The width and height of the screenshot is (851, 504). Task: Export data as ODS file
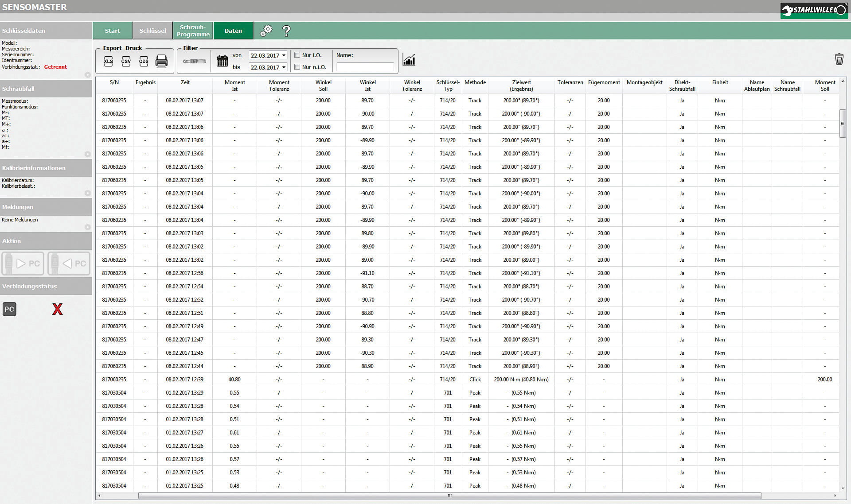144,61
